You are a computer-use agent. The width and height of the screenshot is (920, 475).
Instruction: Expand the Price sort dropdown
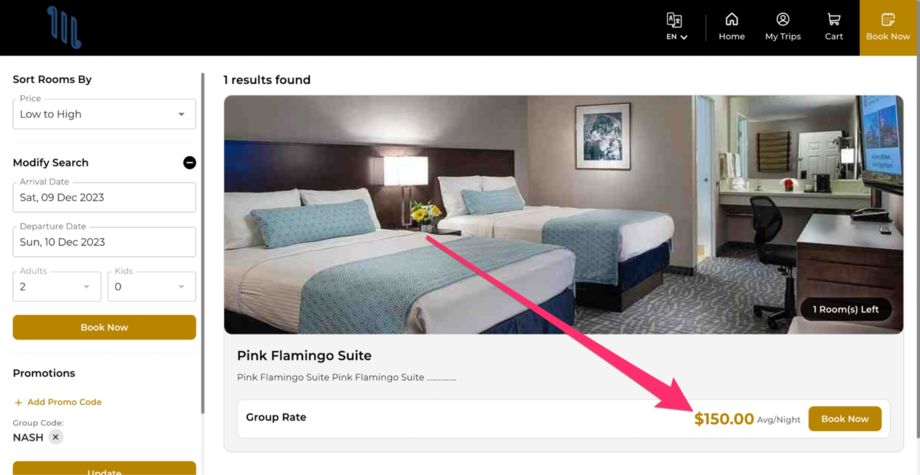[104, 114]
